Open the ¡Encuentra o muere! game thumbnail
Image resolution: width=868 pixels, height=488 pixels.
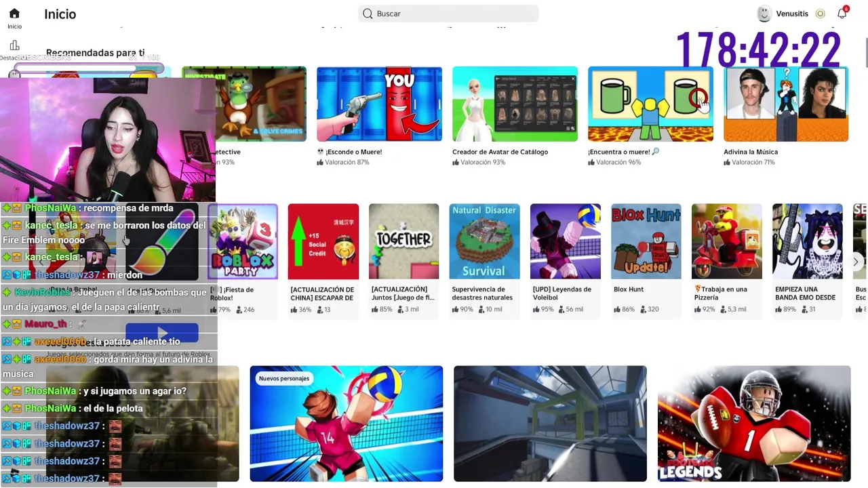coord(650,104)
